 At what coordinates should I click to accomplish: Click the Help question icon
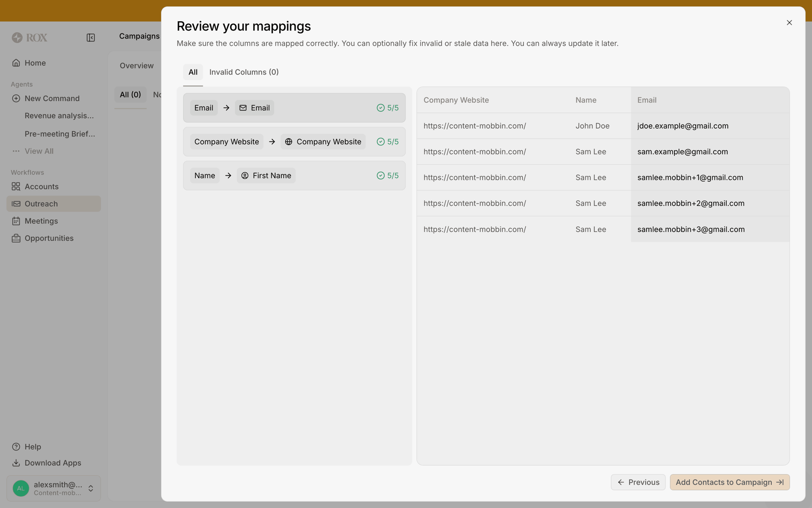(x=16, y=447)
